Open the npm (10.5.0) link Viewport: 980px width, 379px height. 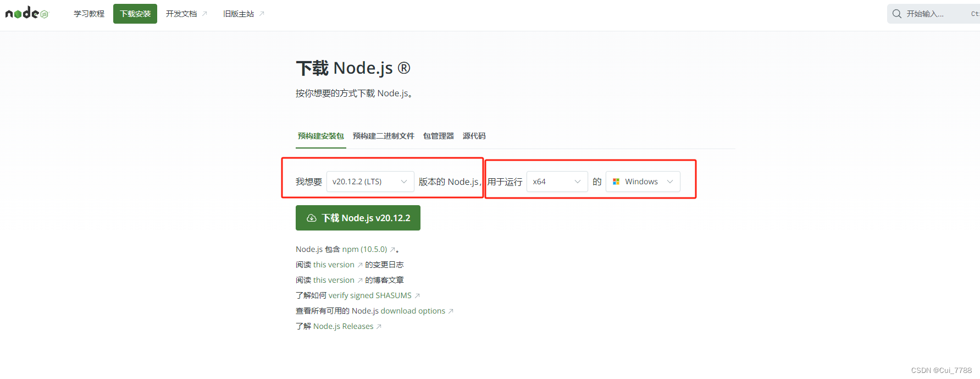[368, 249]
